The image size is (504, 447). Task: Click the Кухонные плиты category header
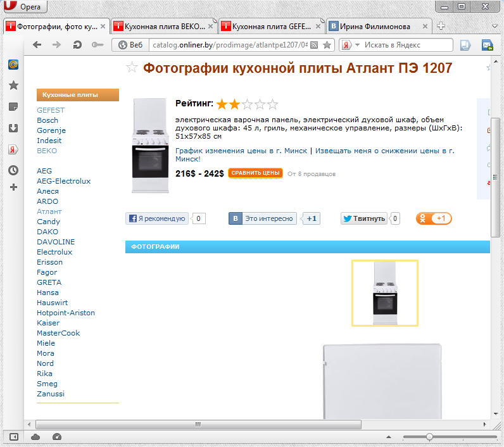(78, 95)
